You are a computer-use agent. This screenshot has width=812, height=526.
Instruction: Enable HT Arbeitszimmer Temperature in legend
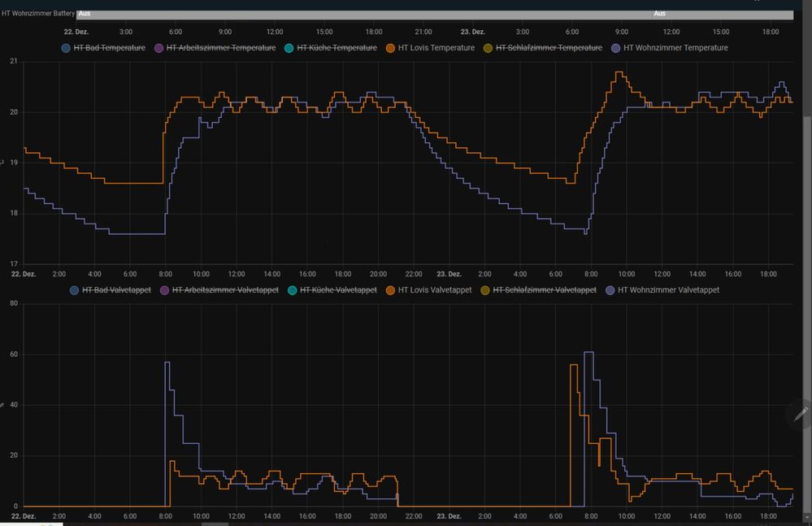[213, 48]
